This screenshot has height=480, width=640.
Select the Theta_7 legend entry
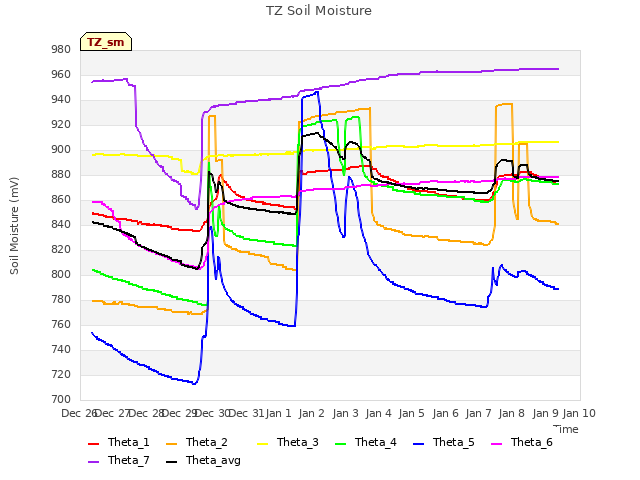pos(119,460)
